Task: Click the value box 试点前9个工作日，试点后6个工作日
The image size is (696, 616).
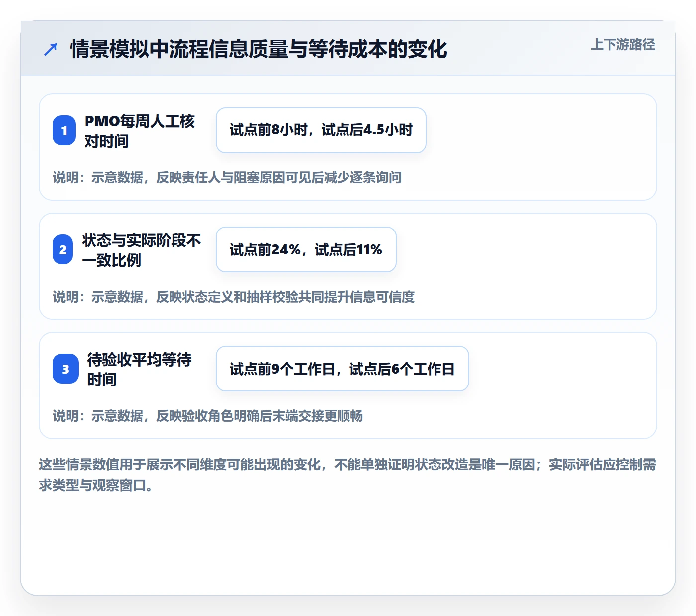Action: [343, 369]
